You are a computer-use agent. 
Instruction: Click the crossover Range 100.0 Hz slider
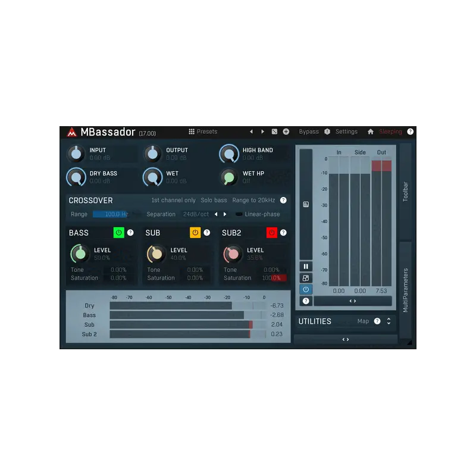(x=117, y=214)
